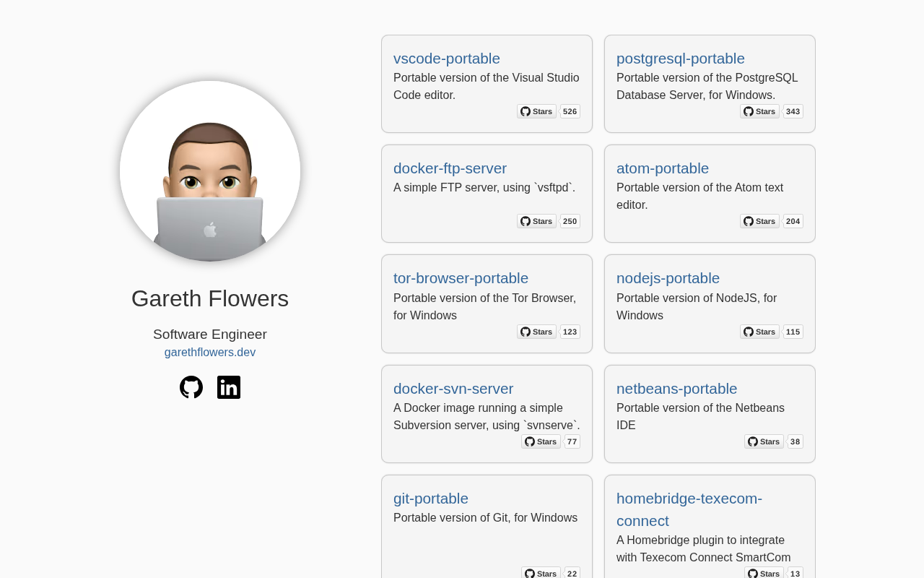
Task: Open the homebridge-texecom-connect repository link
Action: pyautogui.click(x=689, y=509)
